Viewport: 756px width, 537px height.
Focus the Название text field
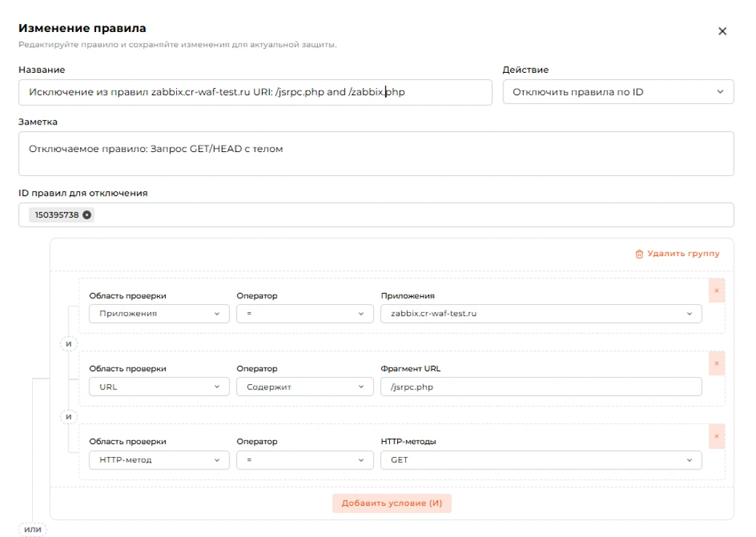(255, 92)
